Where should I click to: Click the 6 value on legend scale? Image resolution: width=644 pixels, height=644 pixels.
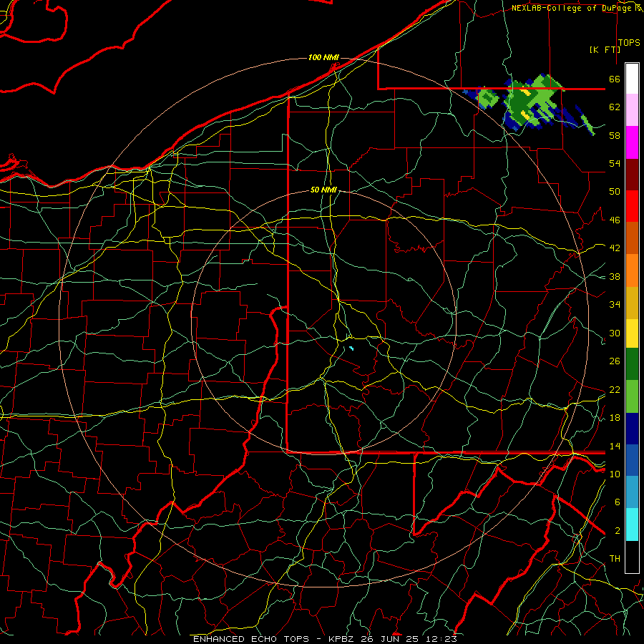click(x=618, y=502)
